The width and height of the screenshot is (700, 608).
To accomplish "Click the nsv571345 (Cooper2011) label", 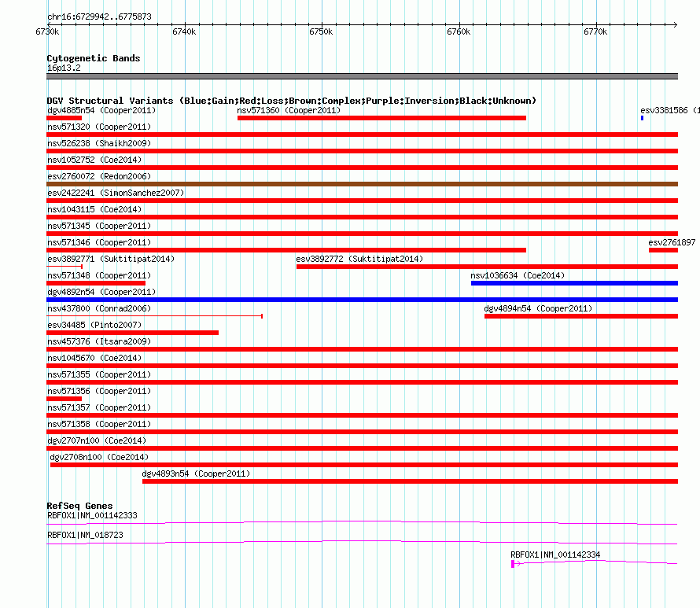I will (99, 226).
